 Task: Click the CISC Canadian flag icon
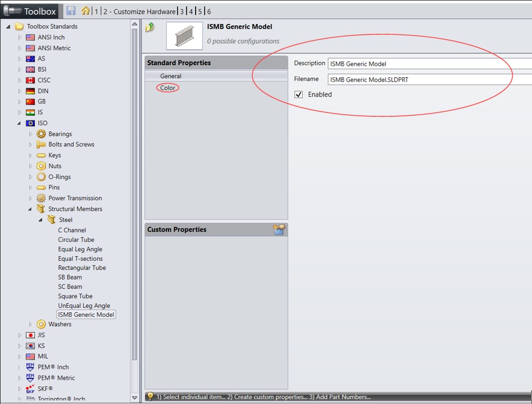[x=30, y=80]
